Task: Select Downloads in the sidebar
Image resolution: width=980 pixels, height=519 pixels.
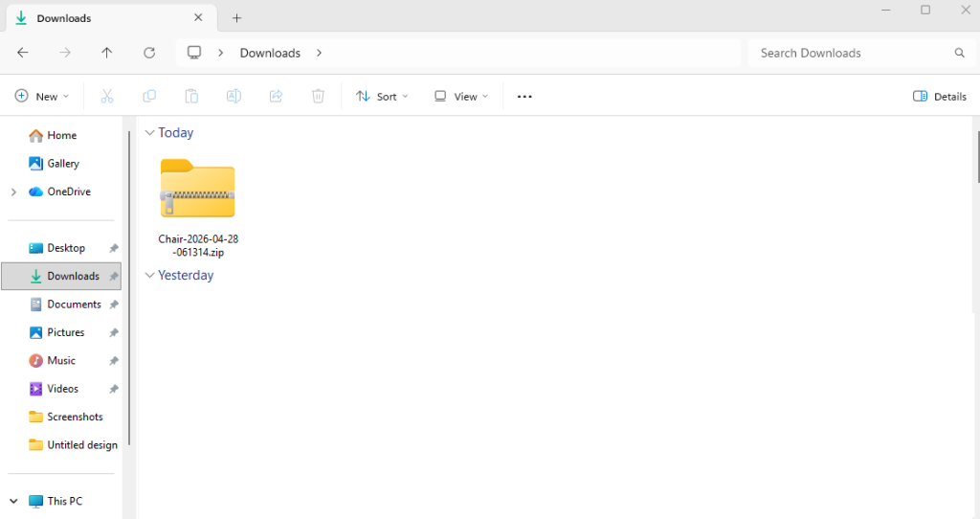Action: click(x=61, y=276)
